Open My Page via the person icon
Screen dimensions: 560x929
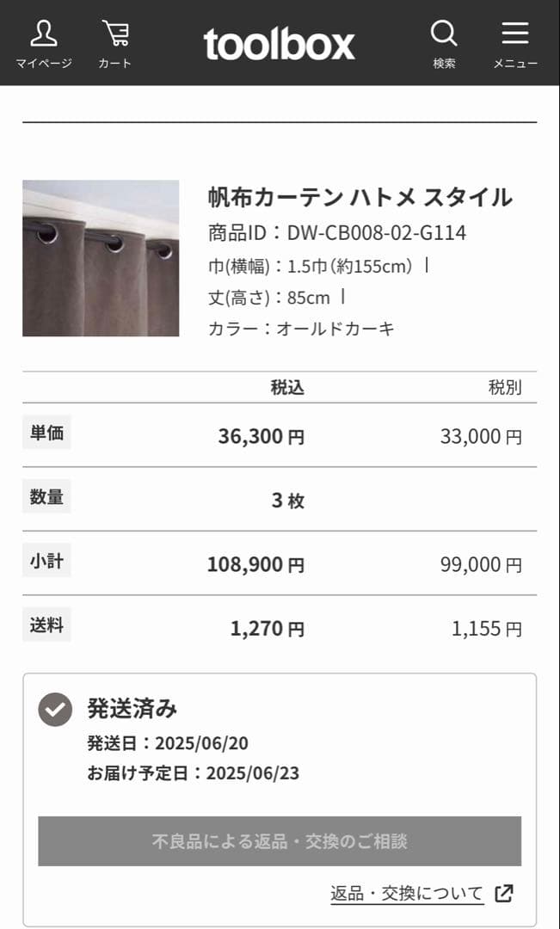[45, 34]
